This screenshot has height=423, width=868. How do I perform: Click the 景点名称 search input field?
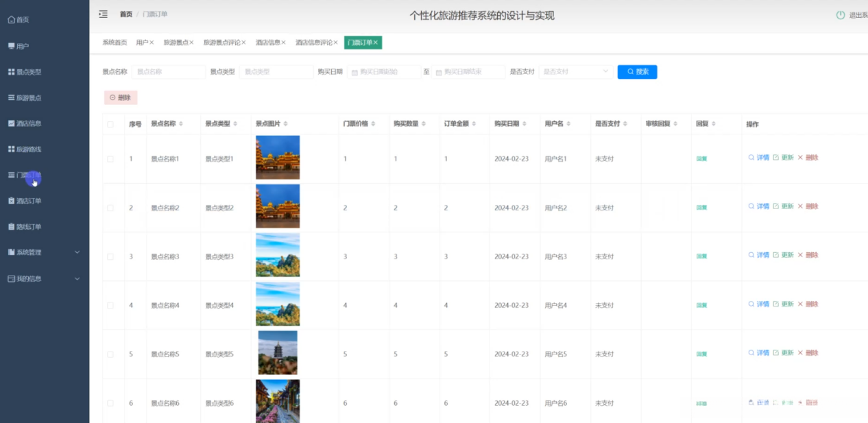(x=168, y=72)
